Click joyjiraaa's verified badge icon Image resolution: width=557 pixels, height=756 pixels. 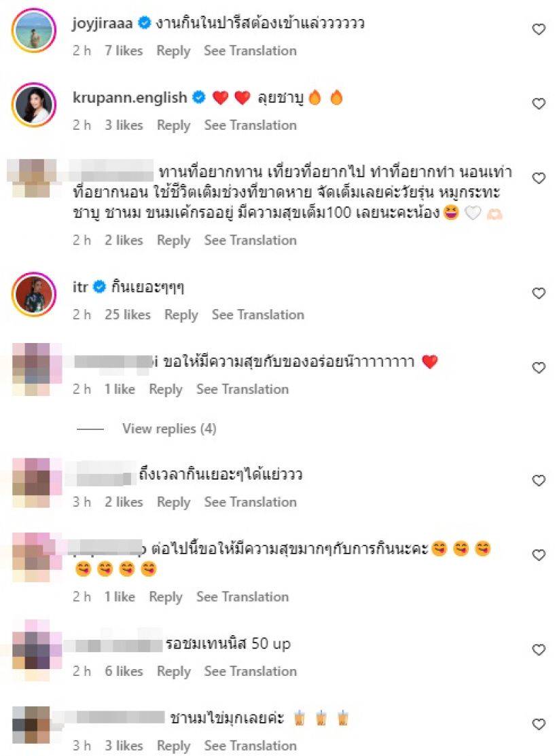[x=144, y=22]
